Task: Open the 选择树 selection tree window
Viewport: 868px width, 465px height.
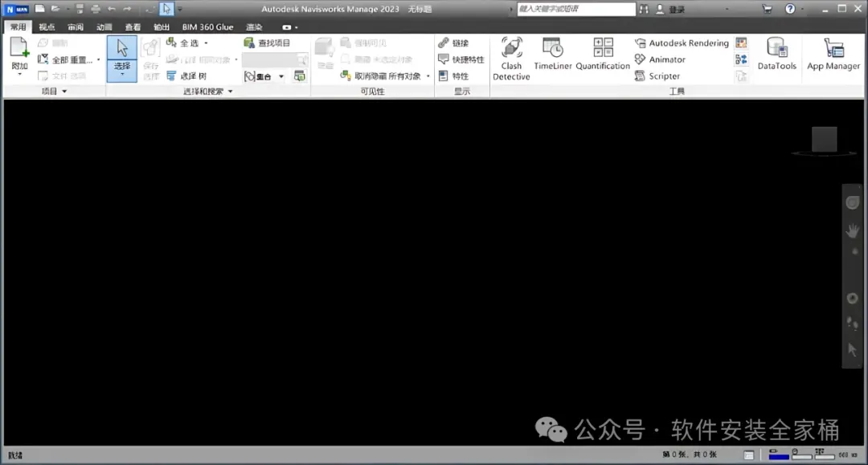Action: click(186, 75)
